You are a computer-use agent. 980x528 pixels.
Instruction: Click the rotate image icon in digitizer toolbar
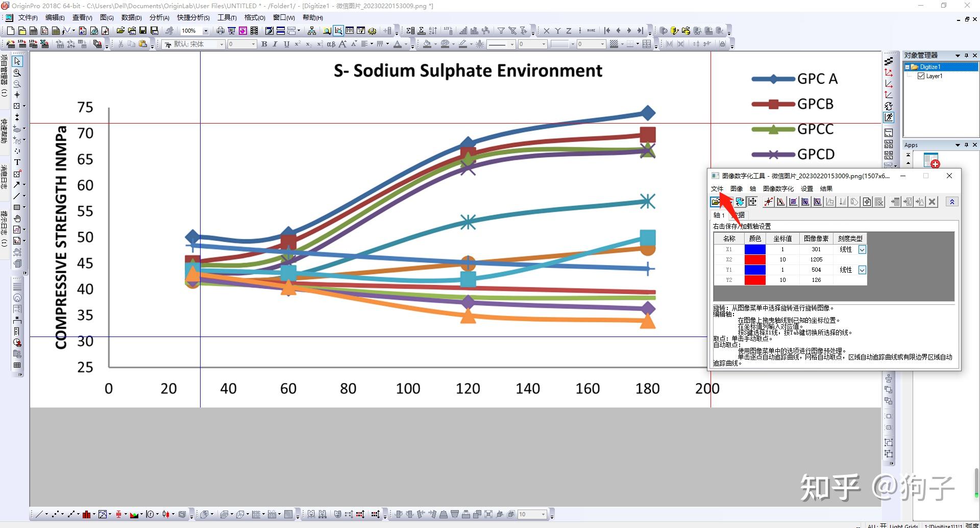tap(740, 202)
